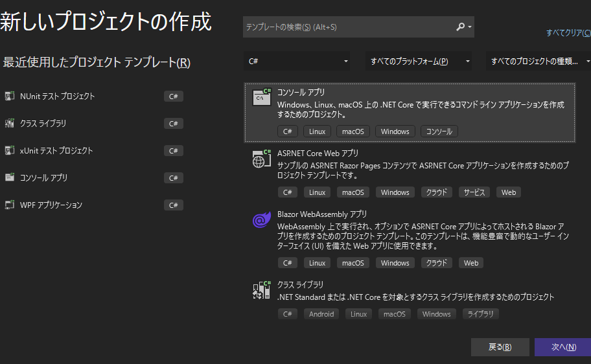Image resolution: width=591 pixels, height=364 pixels.
Task: Open すべてのプロジェクトの種類 filter dropdown
Action: click(539, 61)
